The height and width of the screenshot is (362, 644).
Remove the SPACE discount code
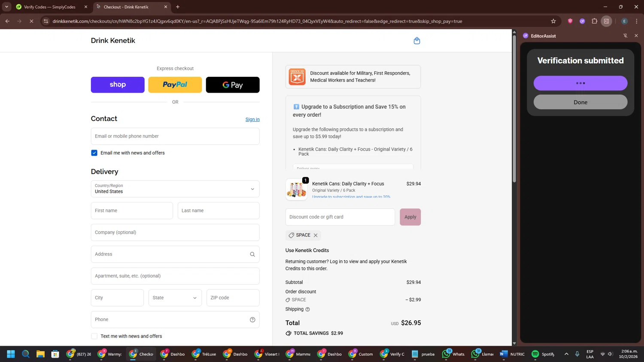(316, 235)
